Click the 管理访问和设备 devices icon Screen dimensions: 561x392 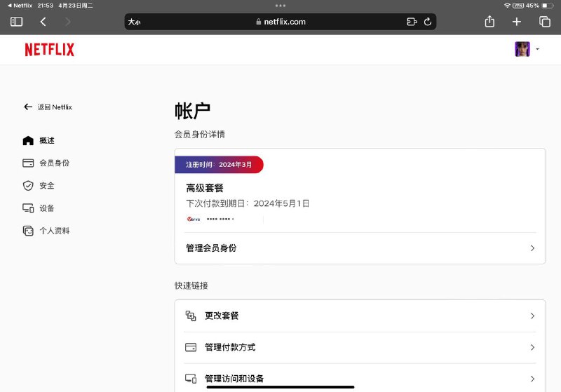point(191,379)
